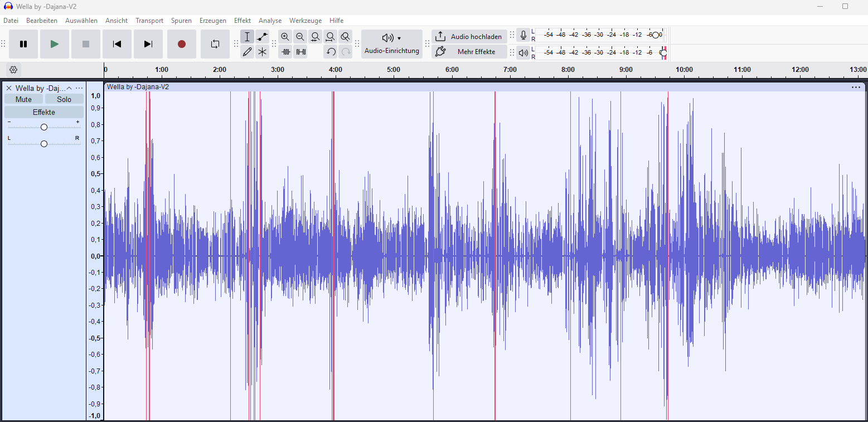868x422 pixels.
Task: Open the Bearbeiten menu
Action: (x=42, y=21)
